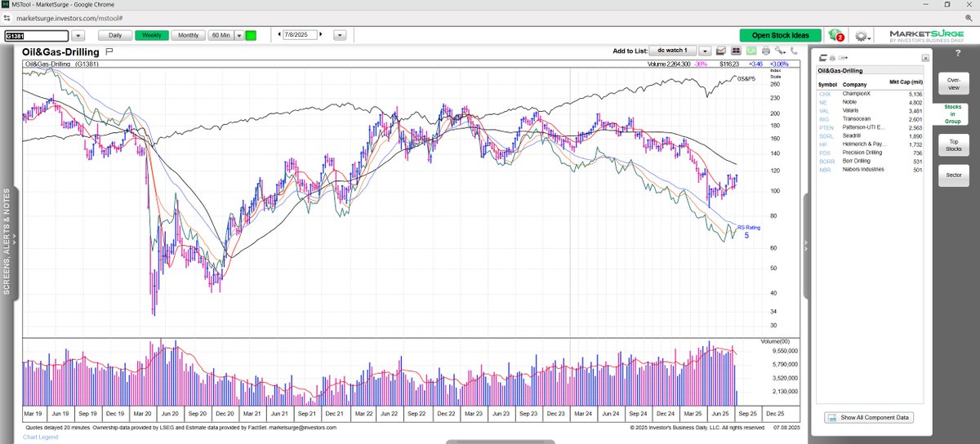Open the CHX ticker link

click(x=824, y=94)
